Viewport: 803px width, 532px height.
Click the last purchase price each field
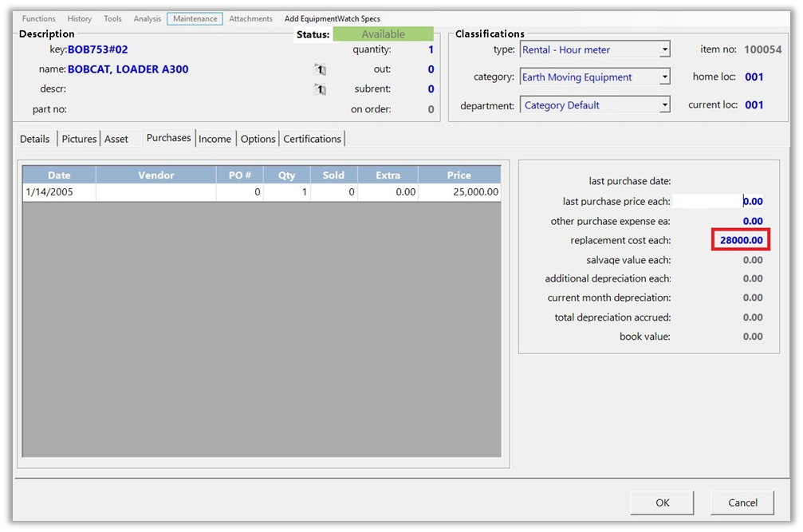pos(718,202)
